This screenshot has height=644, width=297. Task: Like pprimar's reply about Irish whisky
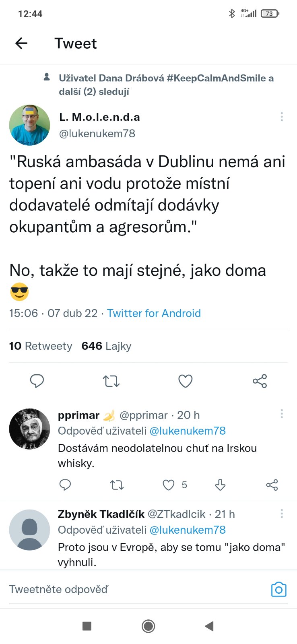pyautogui.click(x=169, y=485)
